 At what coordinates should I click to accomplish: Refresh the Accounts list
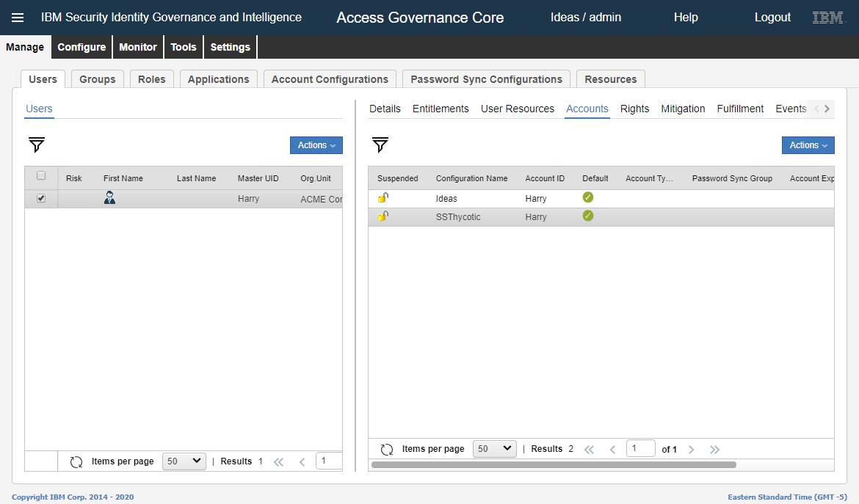pyautogui.click(x=387, y=449)
